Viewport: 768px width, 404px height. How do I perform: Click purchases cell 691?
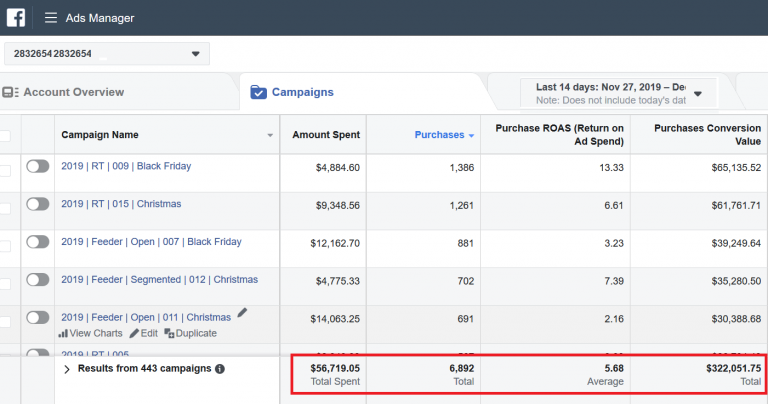click(465, 319)
